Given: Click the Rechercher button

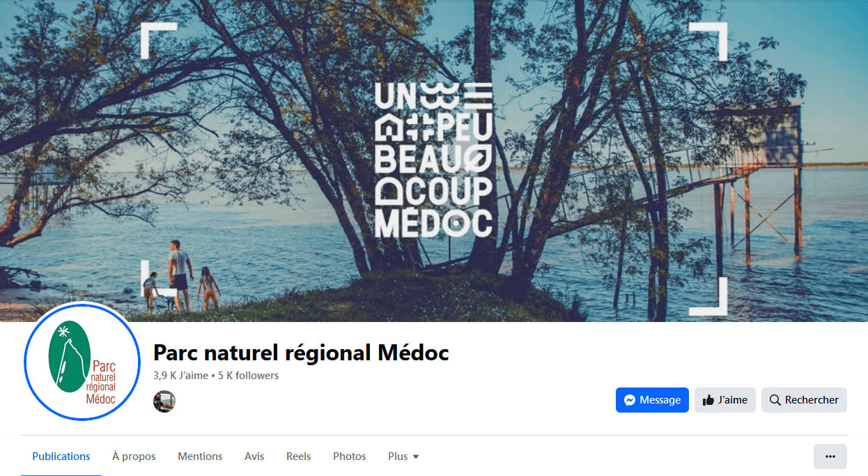Looking at the screenshot, I should tap(804, 400).
